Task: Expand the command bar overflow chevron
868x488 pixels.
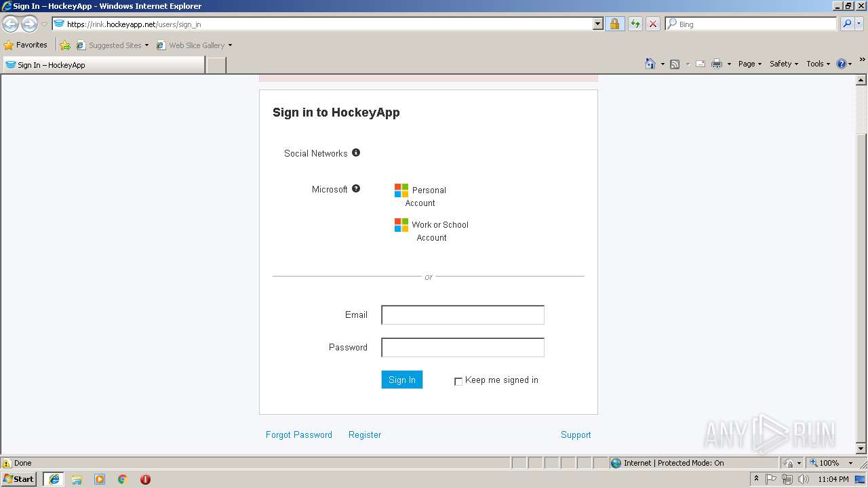Action: click(862, 60)
